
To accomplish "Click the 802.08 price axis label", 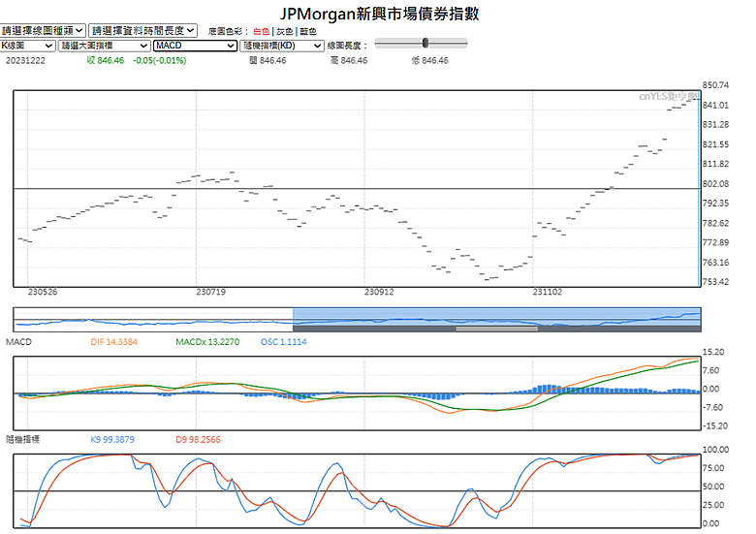I will [x=715, y=184].
